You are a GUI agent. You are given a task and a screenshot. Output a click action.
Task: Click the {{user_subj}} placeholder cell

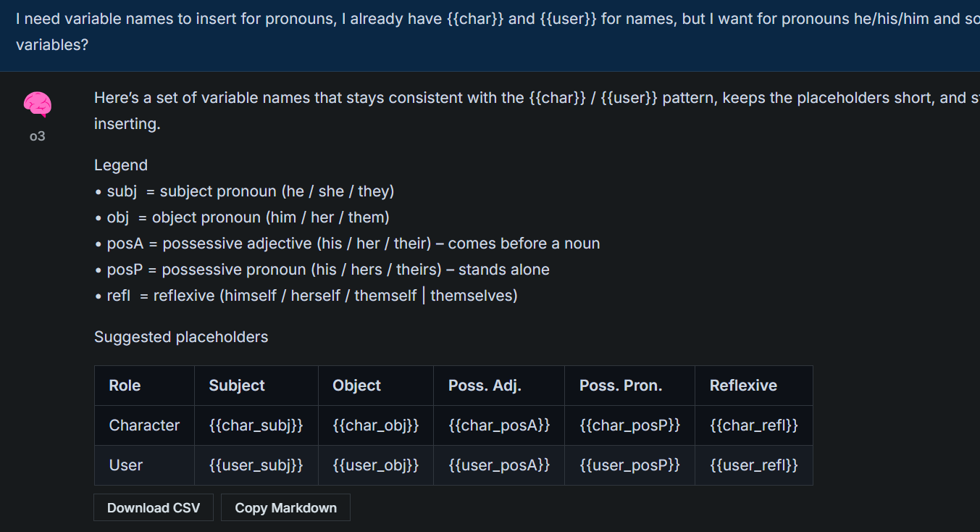(x=256, y=465)
